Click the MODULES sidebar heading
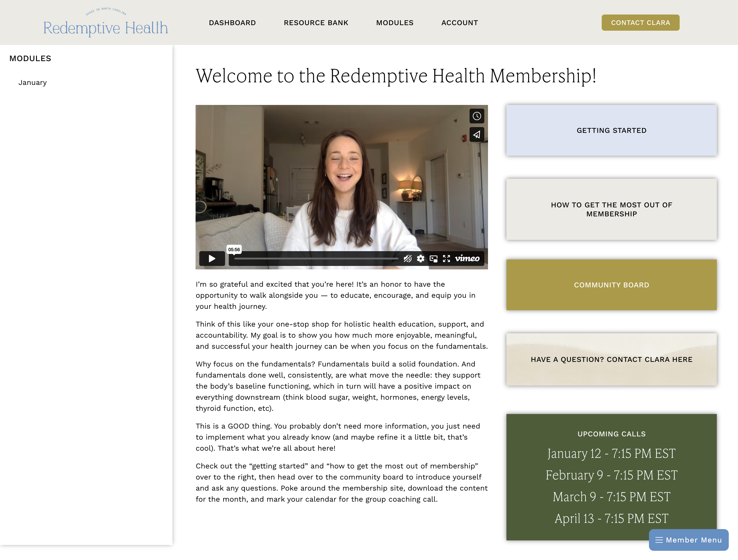This screenshot has width=738, height=560. coord(30,58)
